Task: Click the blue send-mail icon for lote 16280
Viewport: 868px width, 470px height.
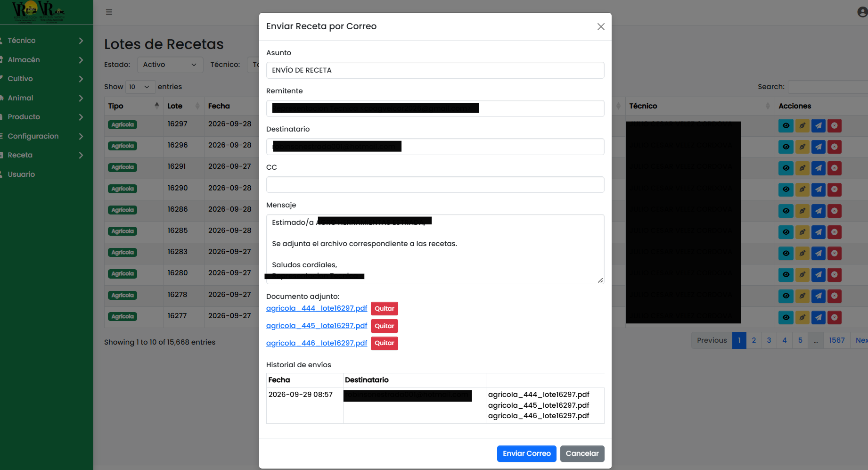Action: click(819, 274)
